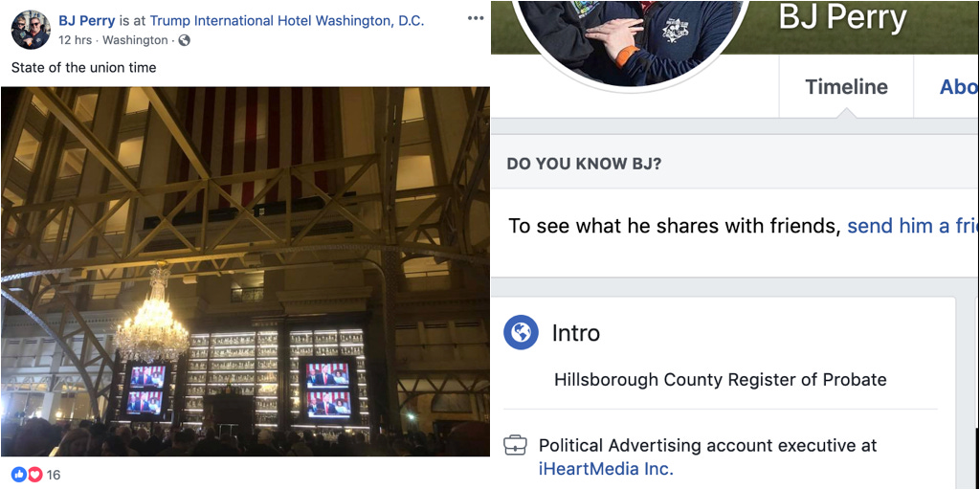Click the Washington location link
980x490 pixels.
click(x=135, y=40)
